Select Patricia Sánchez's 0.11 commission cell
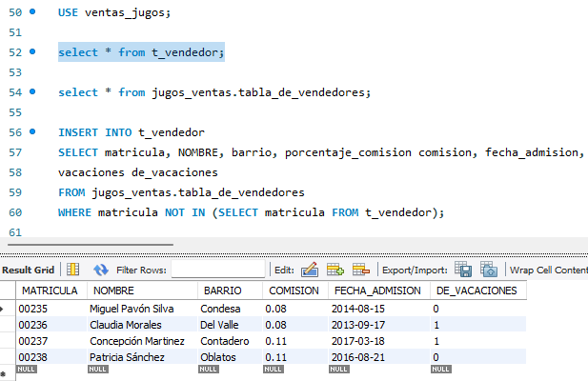Image resolution: width=588 pixels, height=381 pixels. (x=295, y=357)
